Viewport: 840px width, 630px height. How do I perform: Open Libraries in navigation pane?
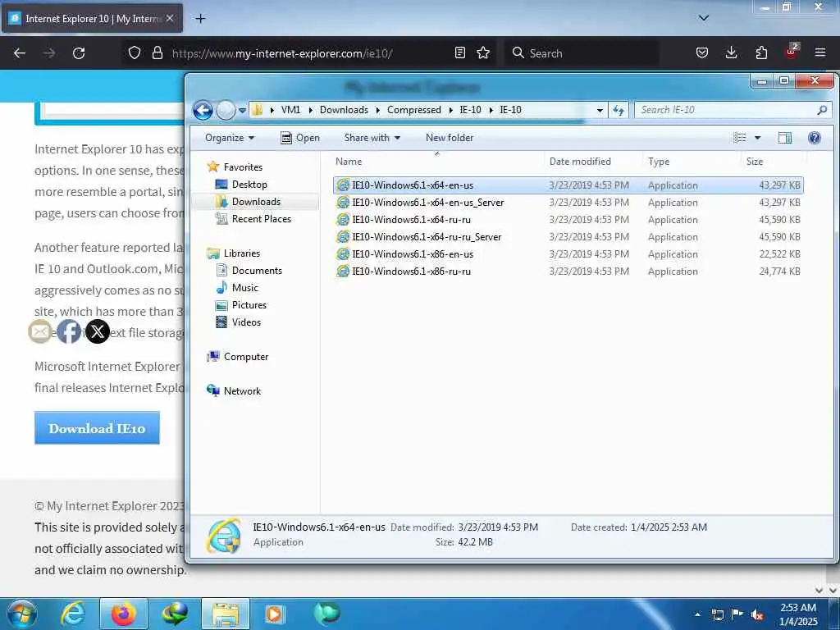(x=242, y=253)
